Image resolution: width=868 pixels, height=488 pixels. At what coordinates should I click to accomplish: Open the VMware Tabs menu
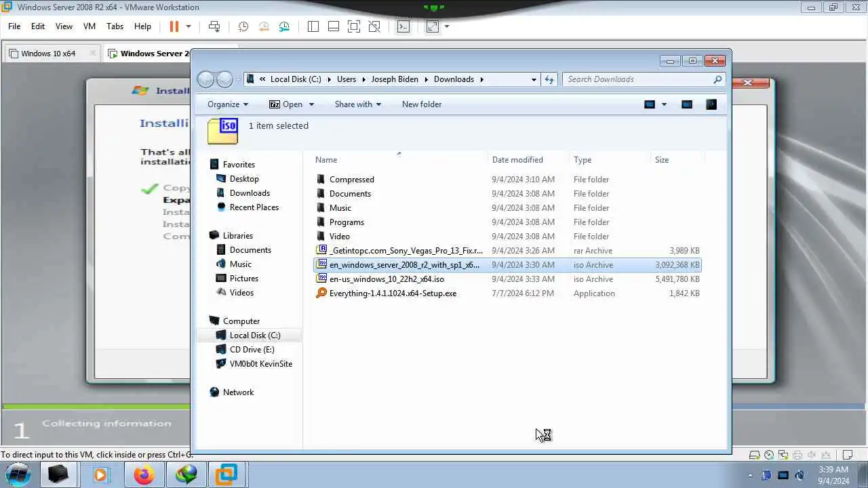(115, 26)
